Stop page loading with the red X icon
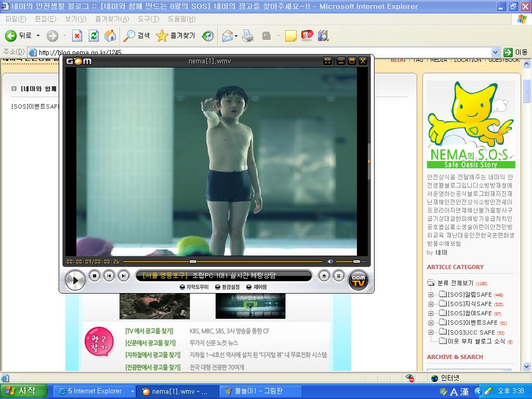Image resolution: width=532 pixels, height=399 pixels. point(77,36)
